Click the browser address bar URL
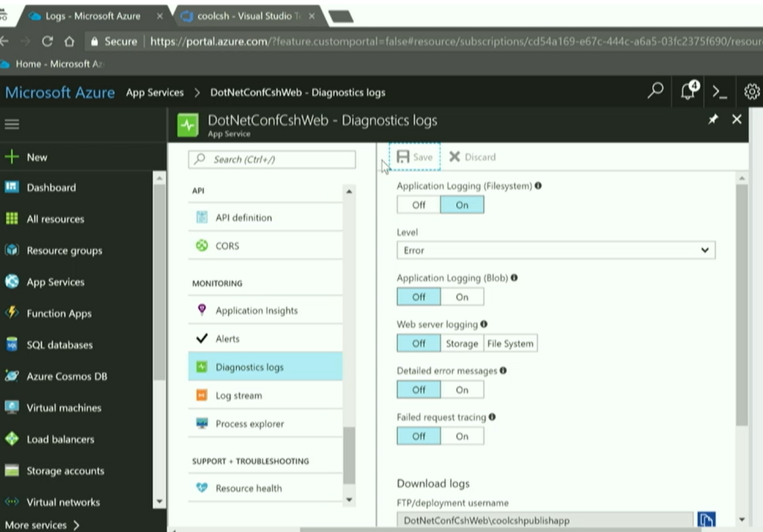The width and height of the screenshot is (763, 532). coord(455,42)
